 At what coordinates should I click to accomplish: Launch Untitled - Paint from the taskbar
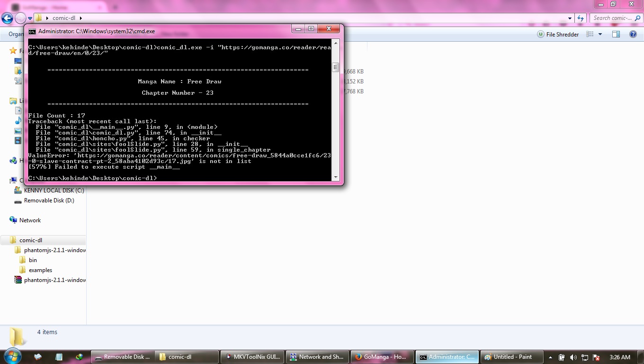[511, 356]
